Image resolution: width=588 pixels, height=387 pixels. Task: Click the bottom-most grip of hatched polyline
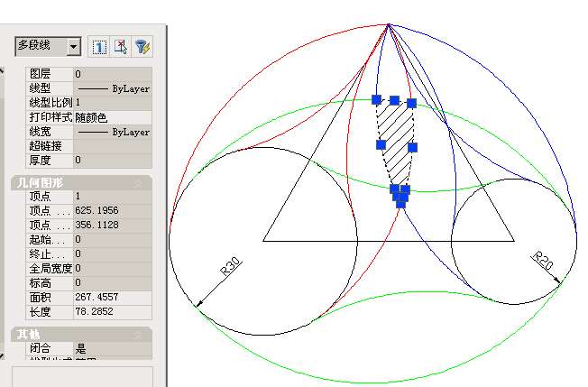coord(400,204)
